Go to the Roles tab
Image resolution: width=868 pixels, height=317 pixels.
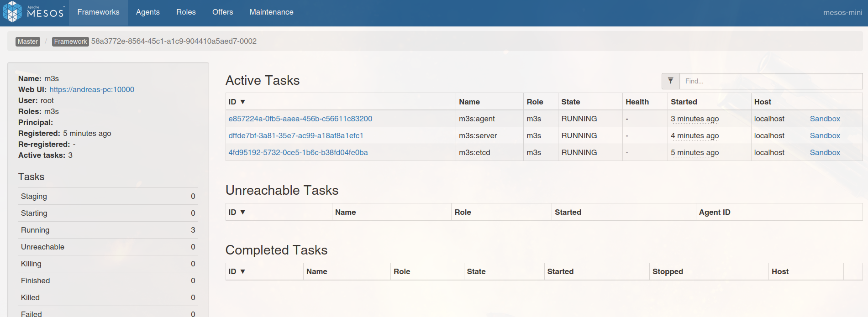click(186, 12)
